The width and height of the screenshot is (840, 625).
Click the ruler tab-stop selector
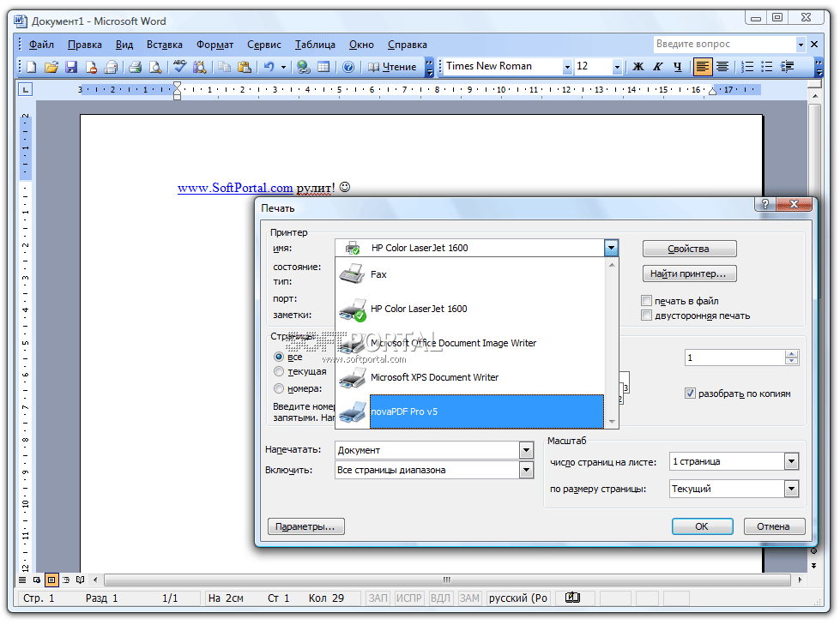25,89
